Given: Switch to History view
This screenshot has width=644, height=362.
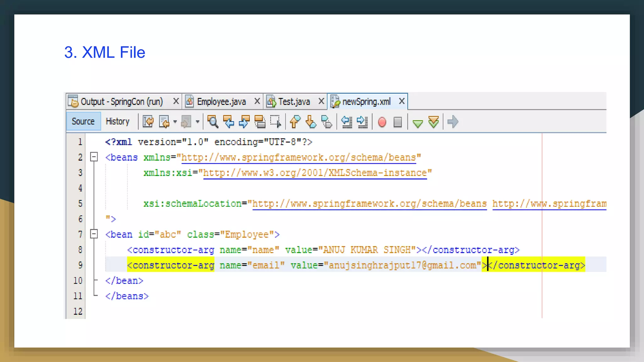Looking at the screenshot, I should [118, 121].
